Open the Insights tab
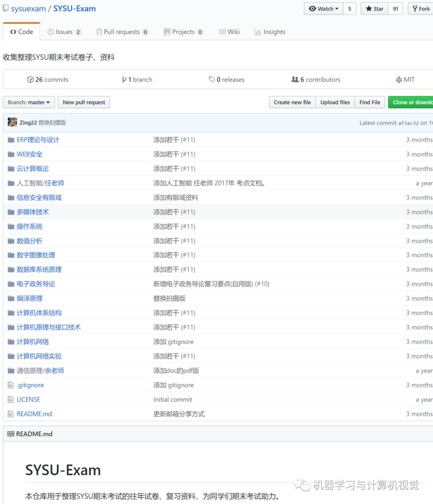Screen dimensions: 433x504 tap(270, 32)
